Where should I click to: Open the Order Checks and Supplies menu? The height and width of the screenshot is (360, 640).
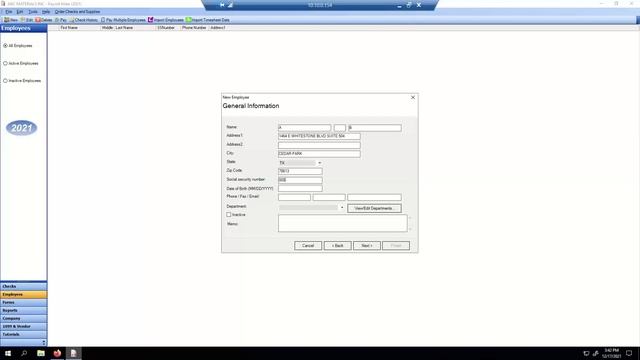[x=77, y=12]
